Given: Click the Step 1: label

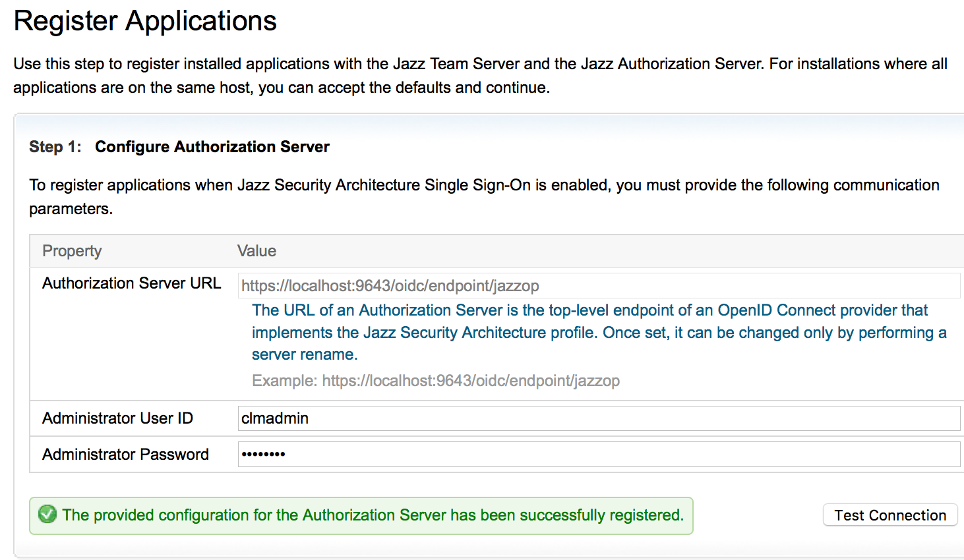Looking at the screenshot, I should [x=55, y=147].
